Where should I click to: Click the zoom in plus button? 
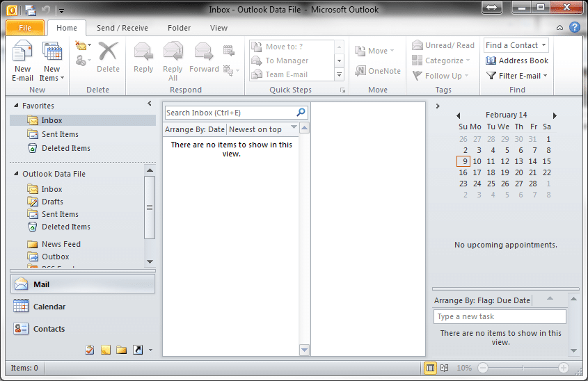coord(563,368)
